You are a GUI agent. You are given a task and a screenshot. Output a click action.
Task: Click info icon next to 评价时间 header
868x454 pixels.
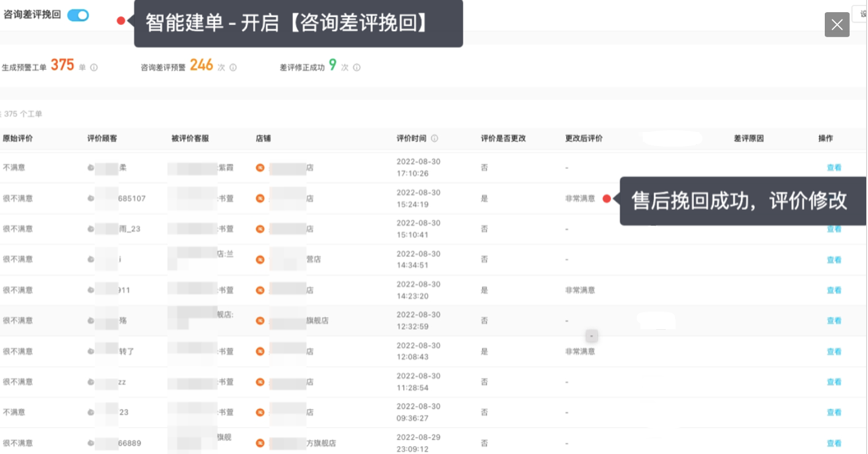(435, 139)
